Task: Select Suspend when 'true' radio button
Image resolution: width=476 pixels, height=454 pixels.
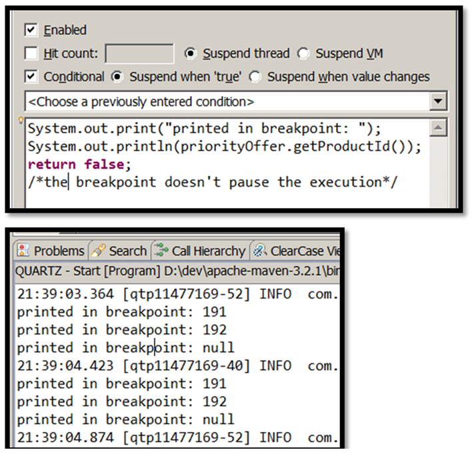Action: pos(118,77)
